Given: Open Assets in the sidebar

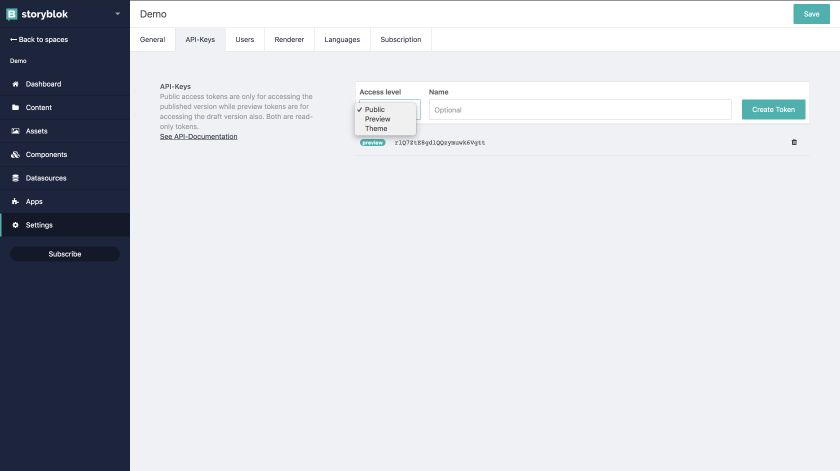Looking at the screenshot, I should [x=65, y=131].
